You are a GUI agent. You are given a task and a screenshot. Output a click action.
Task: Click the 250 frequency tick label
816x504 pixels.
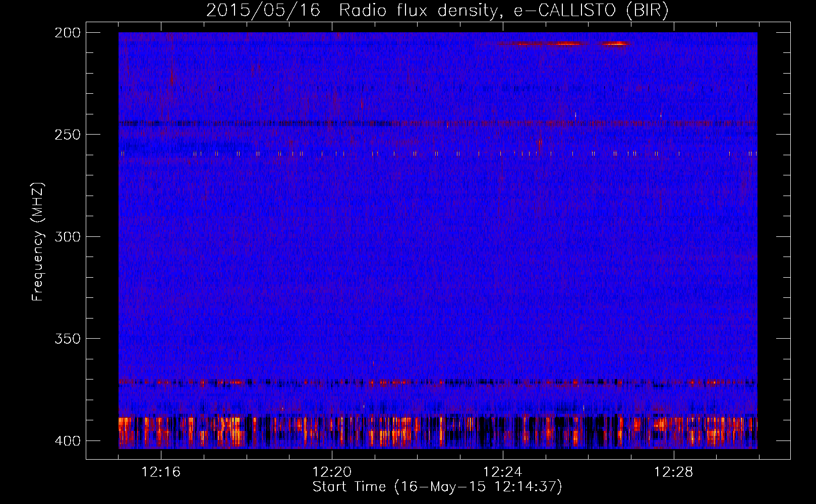coord(68,135)
